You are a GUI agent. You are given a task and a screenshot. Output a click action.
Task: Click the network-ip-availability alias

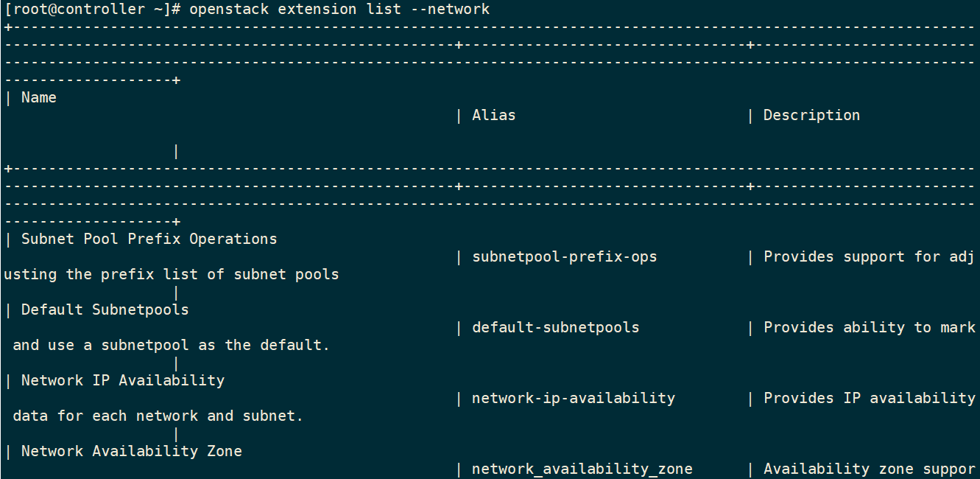(574, 398)
